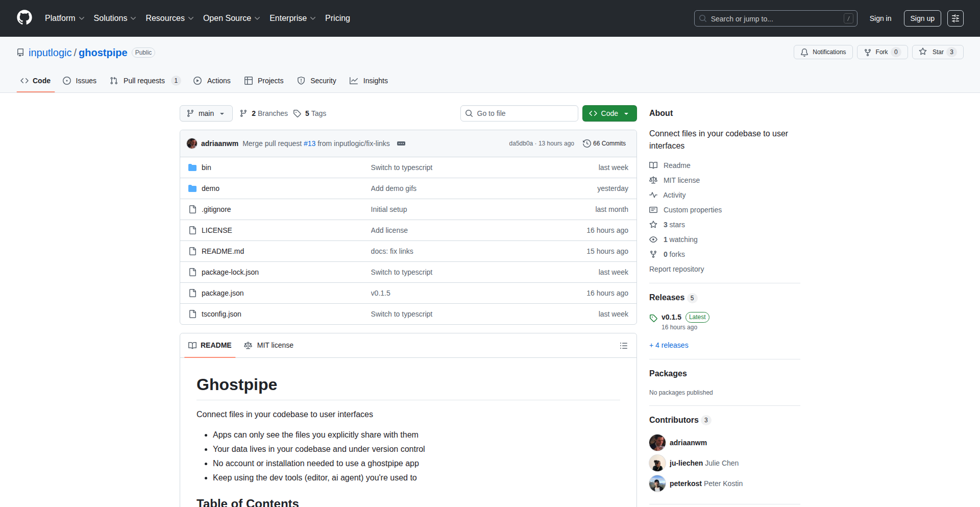This screenshot has width=980, height=507.
Task: Open the ghostpipe repository link
Action: pos(103,53)
